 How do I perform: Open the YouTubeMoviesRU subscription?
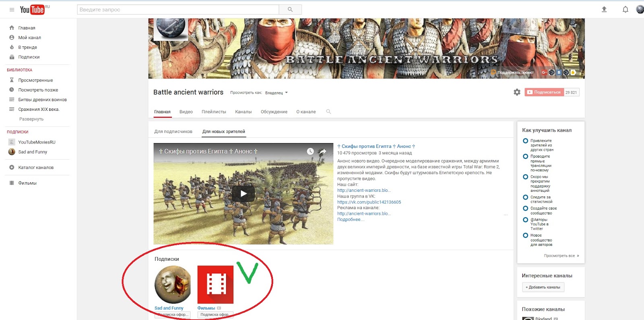tap(37, 142)
